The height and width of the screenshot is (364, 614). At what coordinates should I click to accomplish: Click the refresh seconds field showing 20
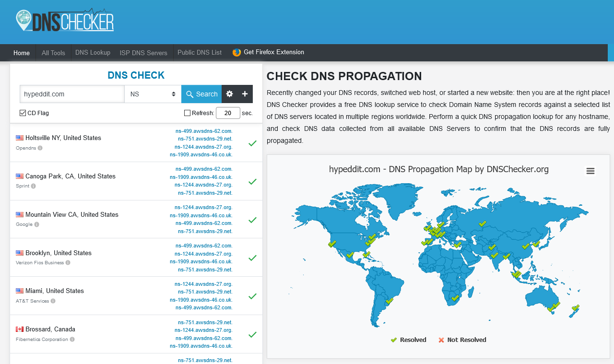point(228,113)
